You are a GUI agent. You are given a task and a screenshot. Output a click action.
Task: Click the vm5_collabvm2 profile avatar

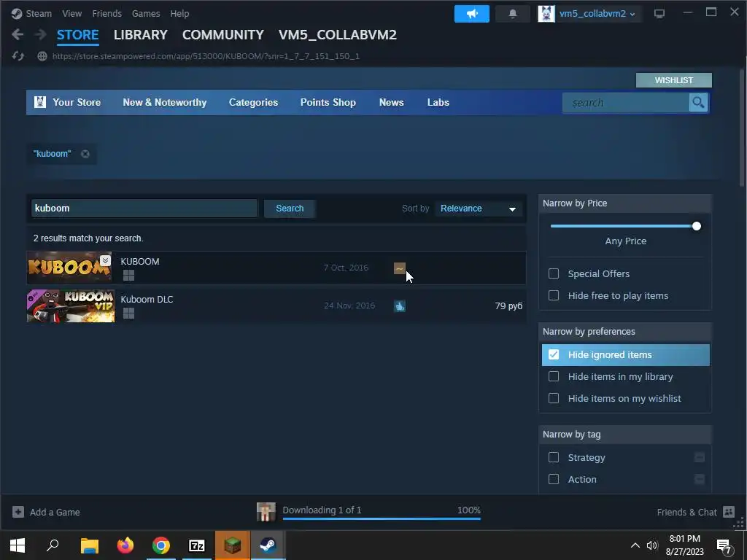(x=546, y=14)
